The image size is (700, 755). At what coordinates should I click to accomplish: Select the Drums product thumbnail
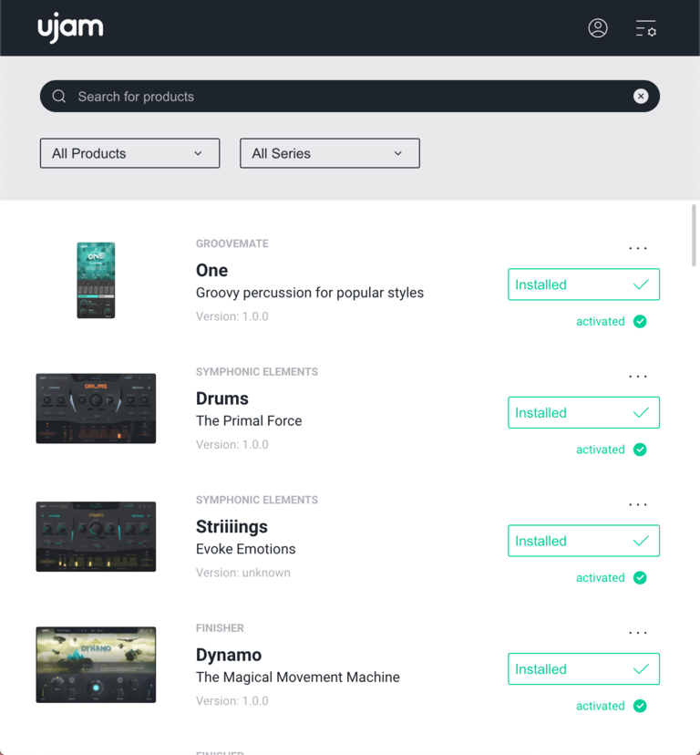coord(96,409)
